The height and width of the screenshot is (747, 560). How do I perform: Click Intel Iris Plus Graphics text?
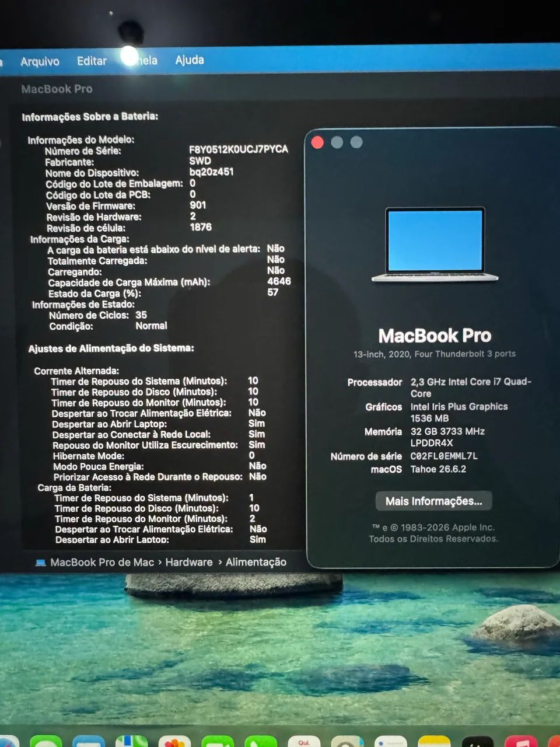(x=459, y=406)
